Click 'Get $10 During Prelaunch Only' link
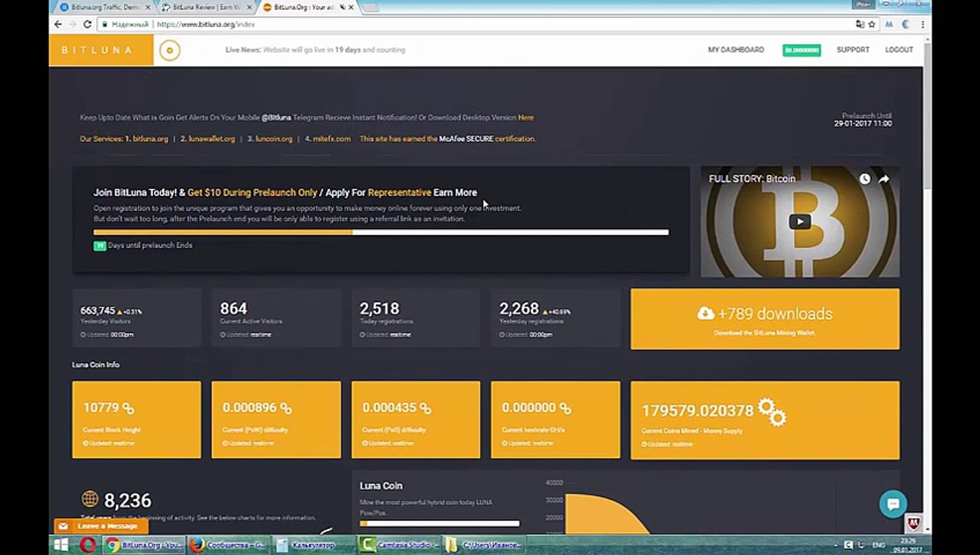 (252, 193)
